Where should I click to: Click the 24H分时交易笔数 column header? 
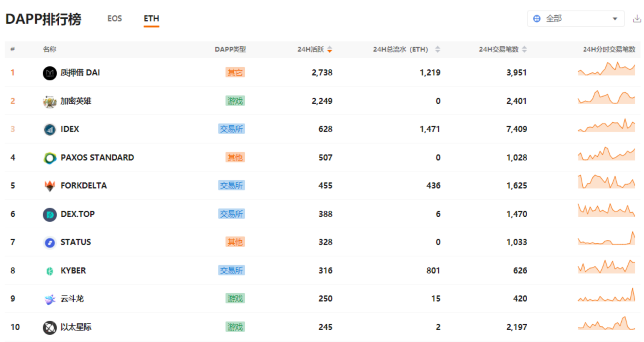(x=609, y=50)
